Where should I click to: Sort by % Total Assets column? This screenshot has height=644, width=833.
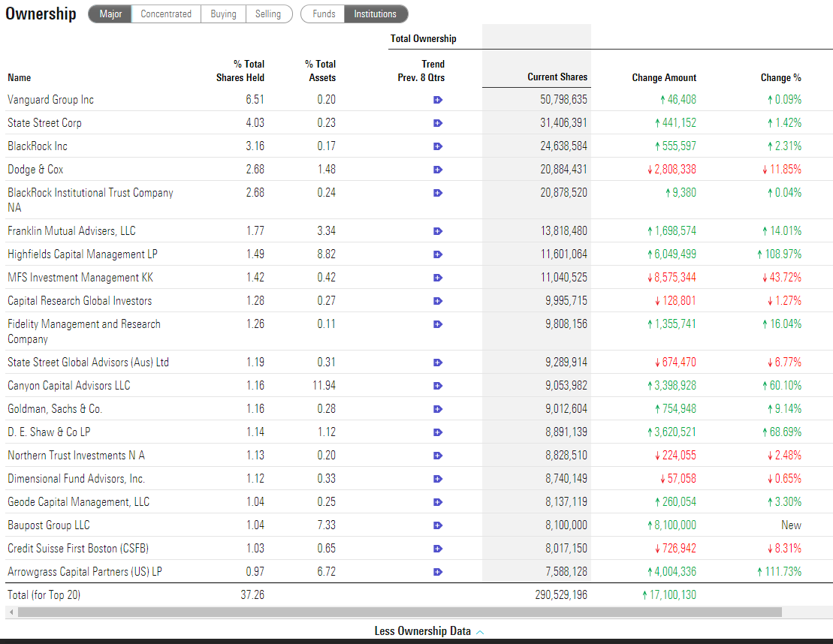[x=320, y=71]
